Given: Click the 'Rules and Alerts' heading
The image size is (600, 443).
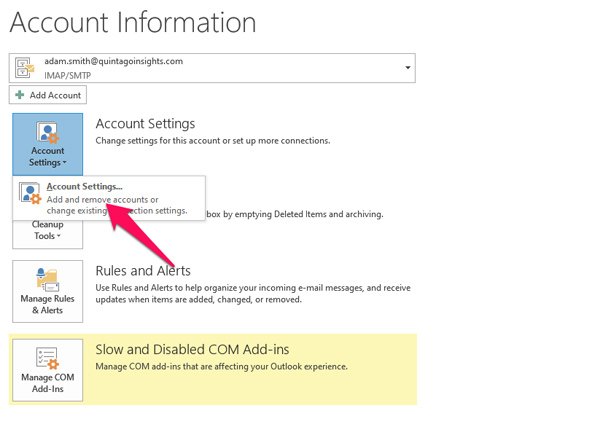Looking at the screenshot, I should click(x=143, y=271).
